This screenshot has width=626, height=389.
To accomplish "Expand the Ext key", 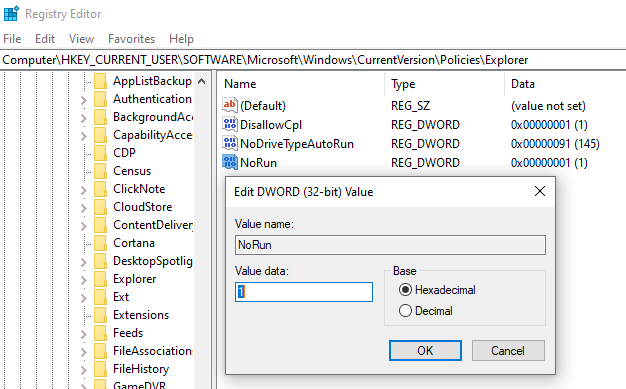I will 83,298.
